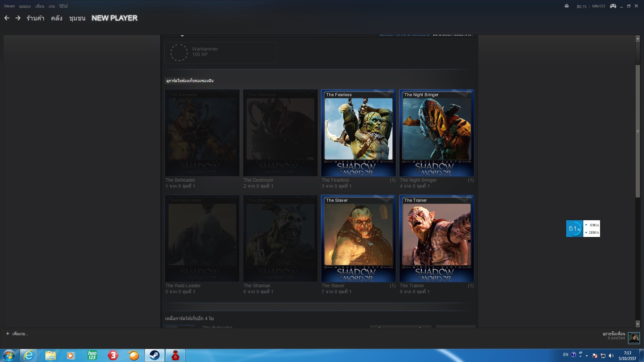Click the wallet balance ฿8.75
This screenshot has height=362, width=644.
pyautogui.click(x=582, y=6)
